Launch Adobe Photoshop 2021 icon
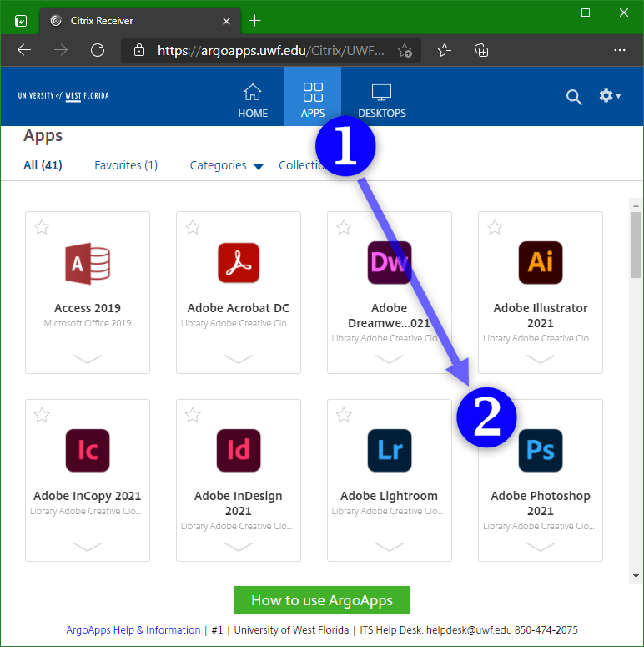Screen dimensions: 644x647 tap(540, 450)
